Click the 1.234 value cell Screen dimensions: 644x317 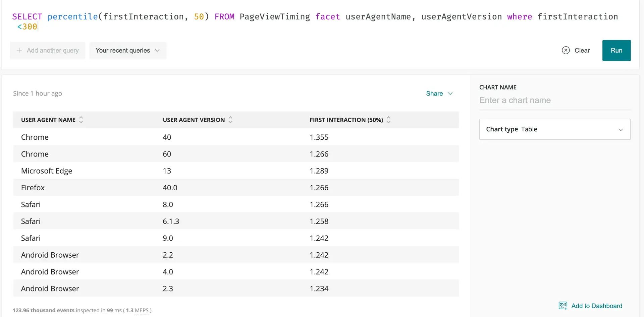pos(319,289)
